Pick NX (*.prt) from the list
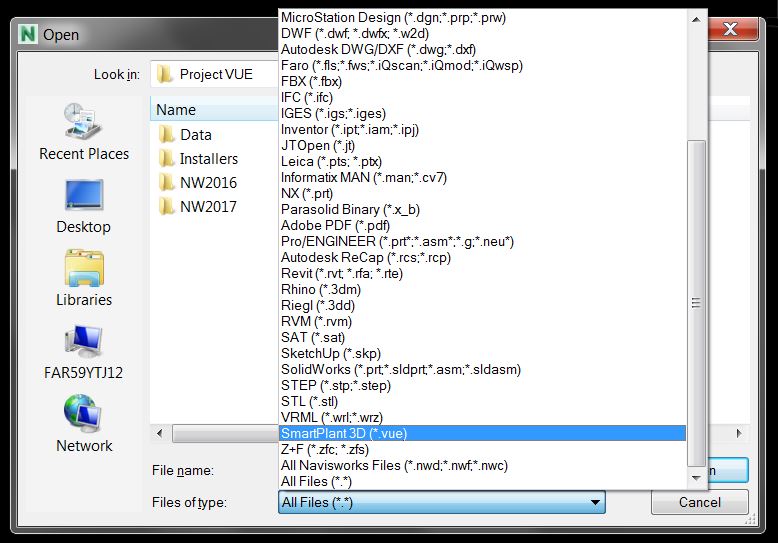778x543 pixels. (x=482, y=193)
